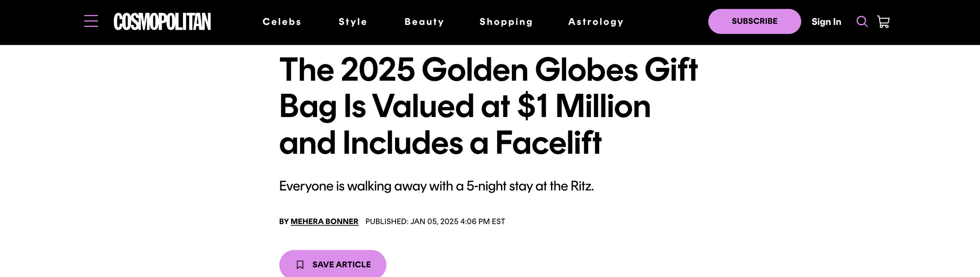Click the published date text
980x277 pixels.
pyautogui.click(x=435, y=222)
